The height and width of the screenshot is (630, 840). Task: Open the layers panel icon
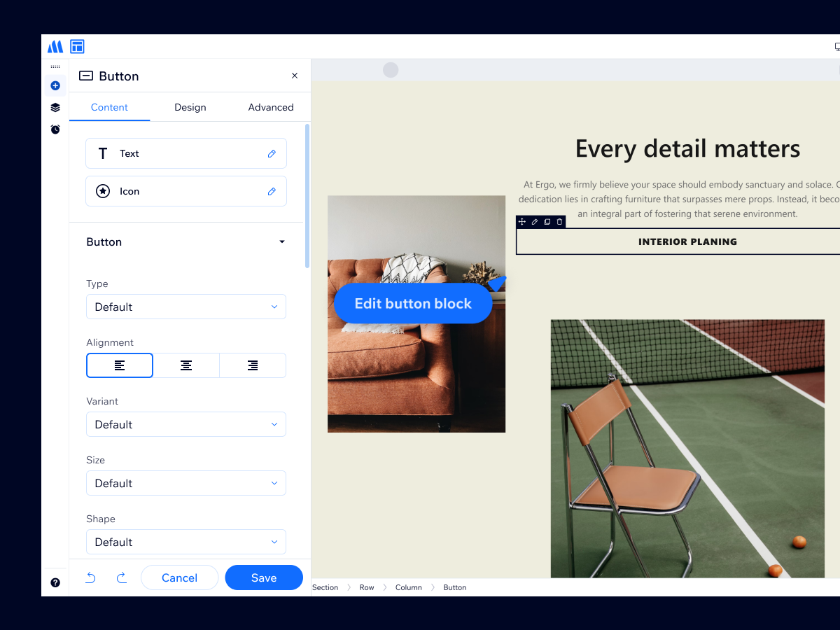pyautogui.click(x=55, y=107)
